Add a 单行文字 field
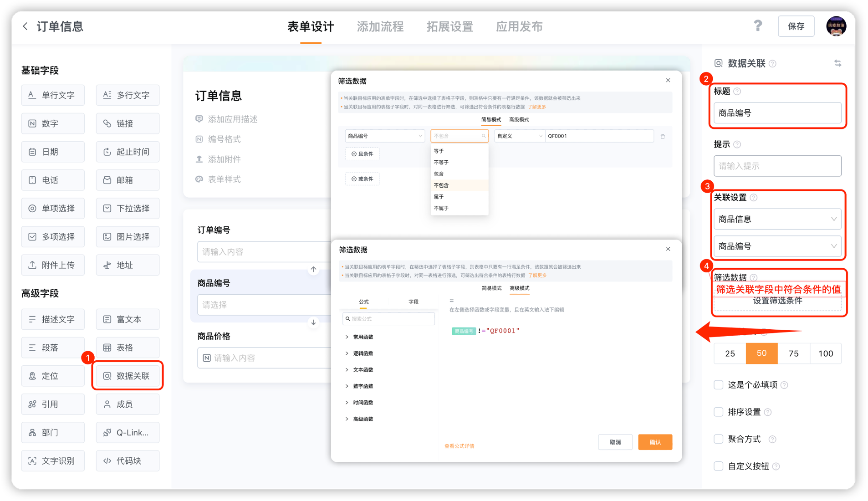The width and height of the screenshot is (868, 501). [53, 95]
